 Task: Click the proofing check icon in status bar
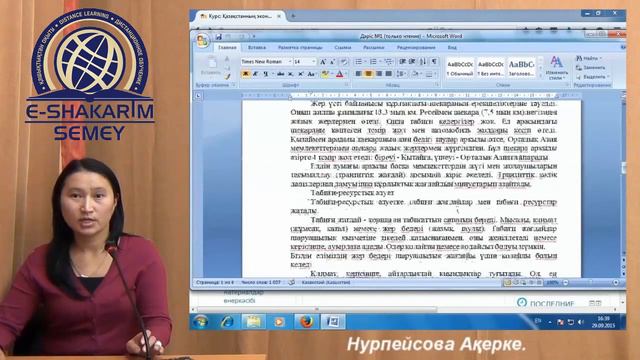[291, 282]
